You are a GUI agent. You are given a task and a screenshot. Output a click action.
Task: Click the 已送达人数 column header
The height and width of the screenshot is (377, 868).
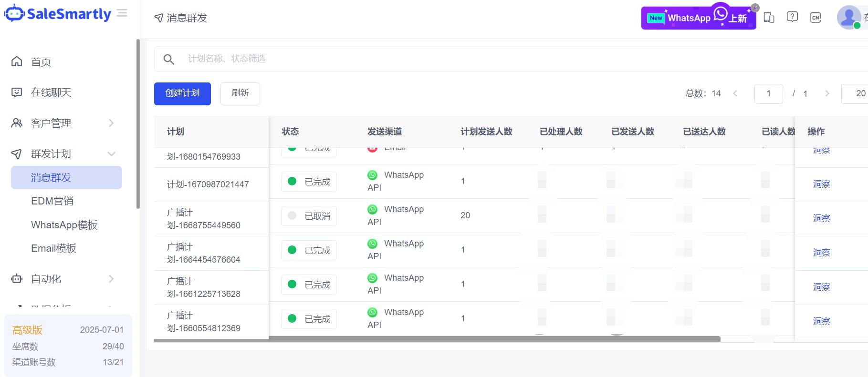click(704, 132)
